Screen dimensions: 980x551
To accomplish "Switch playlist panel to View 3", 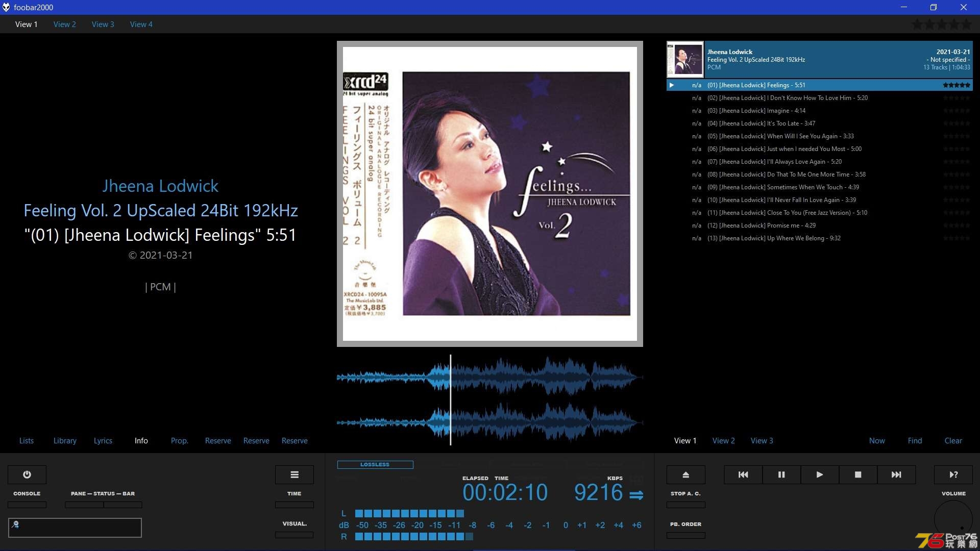I will click(762, 440).
